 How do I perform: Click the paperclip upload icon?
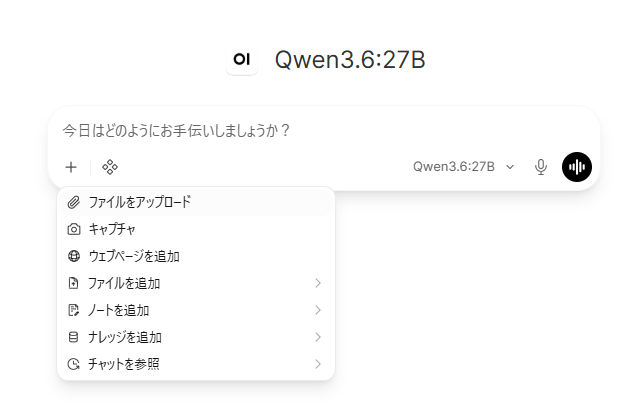pyautogui.click(x=74, y=202)
